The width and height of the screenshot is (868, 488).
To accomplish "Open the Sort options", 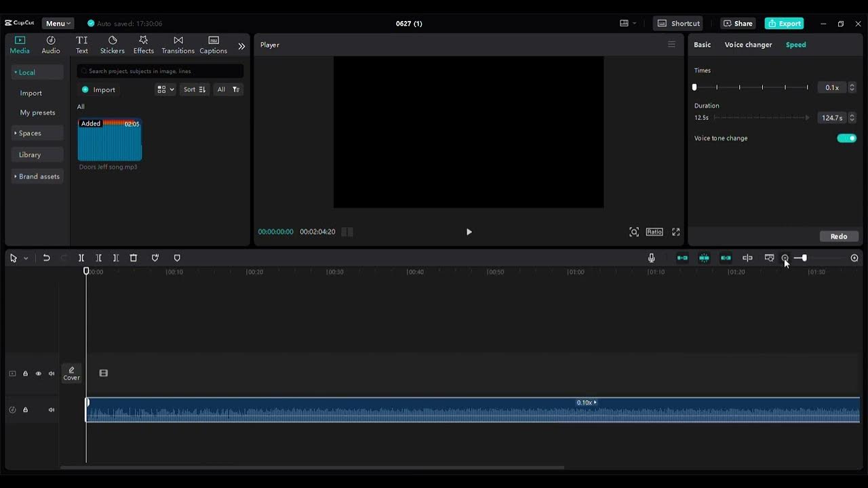I will pyautogui.click(x=195, y=89).
